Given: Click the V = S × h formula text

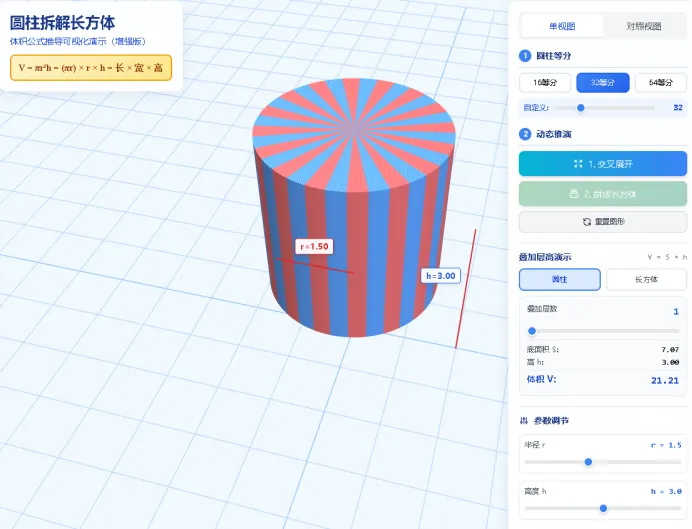Looking at the screenshot, I should [667, 257].
